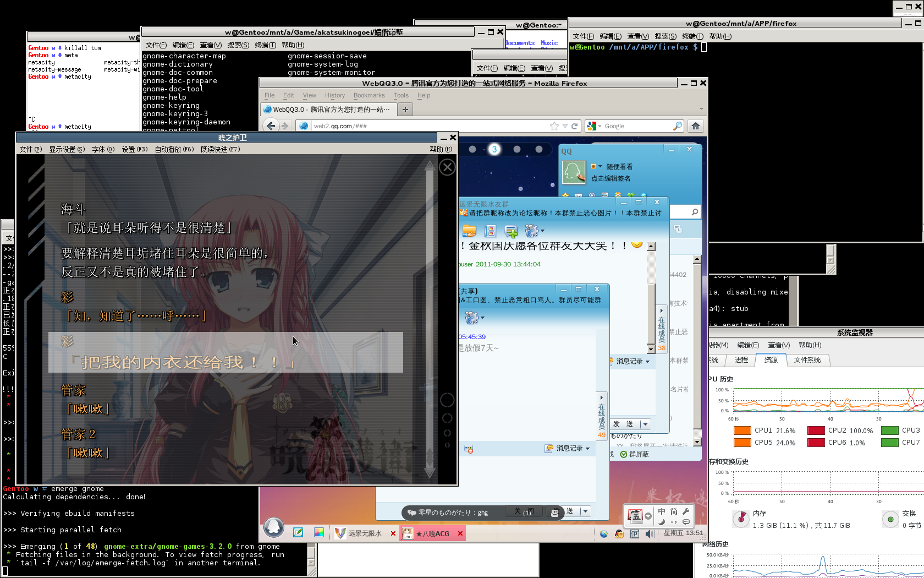Image resolution: width=924 pixels, height=578 pixels.
Task: Open the notepad icon on WebQQ taskbar
Action: tap(298, 532)
